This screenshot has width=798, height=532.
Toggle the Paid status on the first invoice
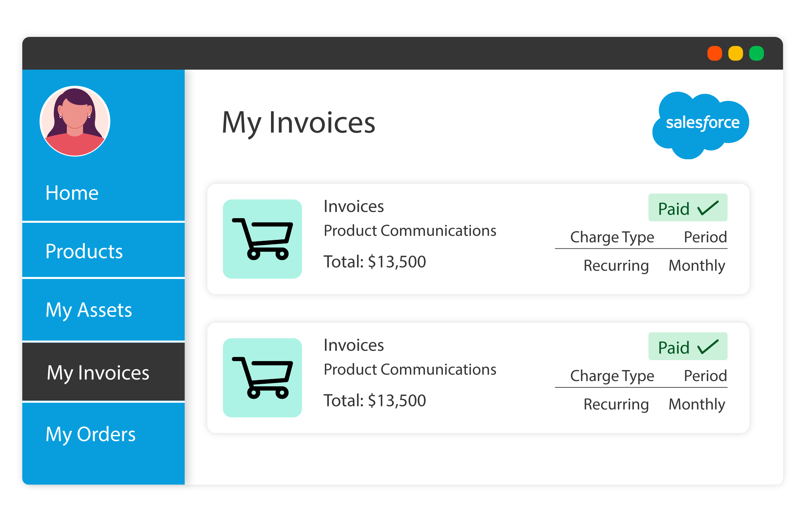(x=688, y=207)
